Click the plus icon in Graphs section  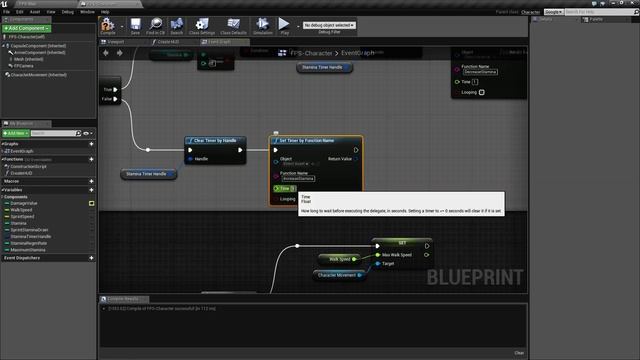pos(91,144)
